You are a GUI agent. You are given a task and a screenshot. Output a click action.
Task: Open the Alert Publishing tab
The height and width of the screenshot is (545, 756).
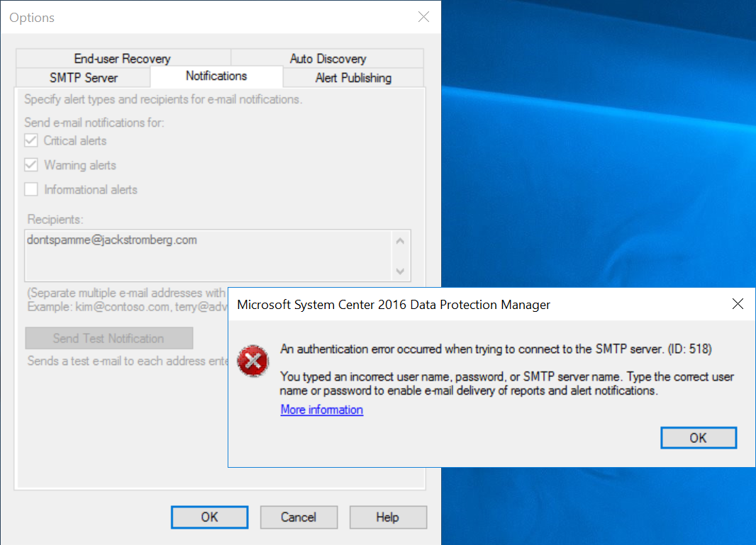click(352, 78)
